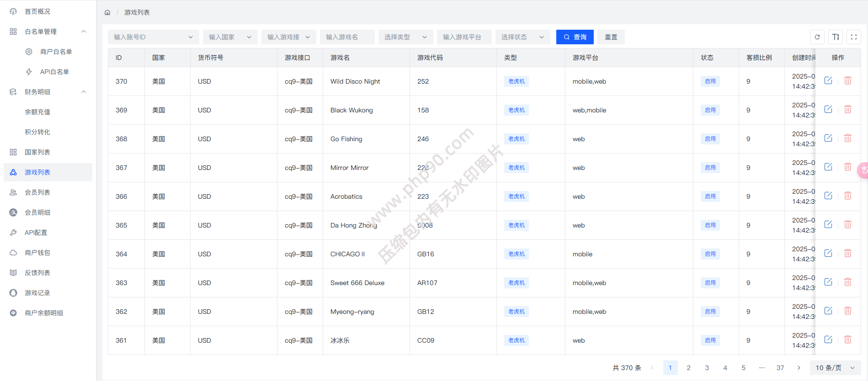Click the blue query button
Image resolution: width=868 pixels, height=381 pixels.
575,37
